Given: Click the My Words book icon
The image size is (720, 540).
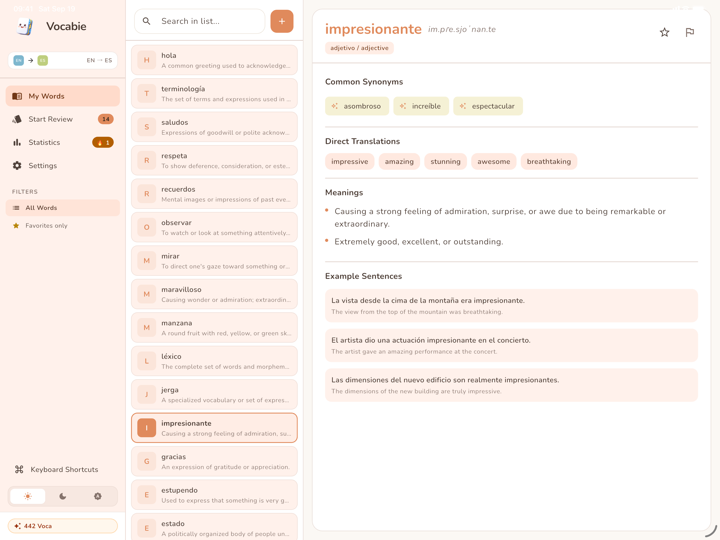Looking at the screenshot, I should point(17,96).
